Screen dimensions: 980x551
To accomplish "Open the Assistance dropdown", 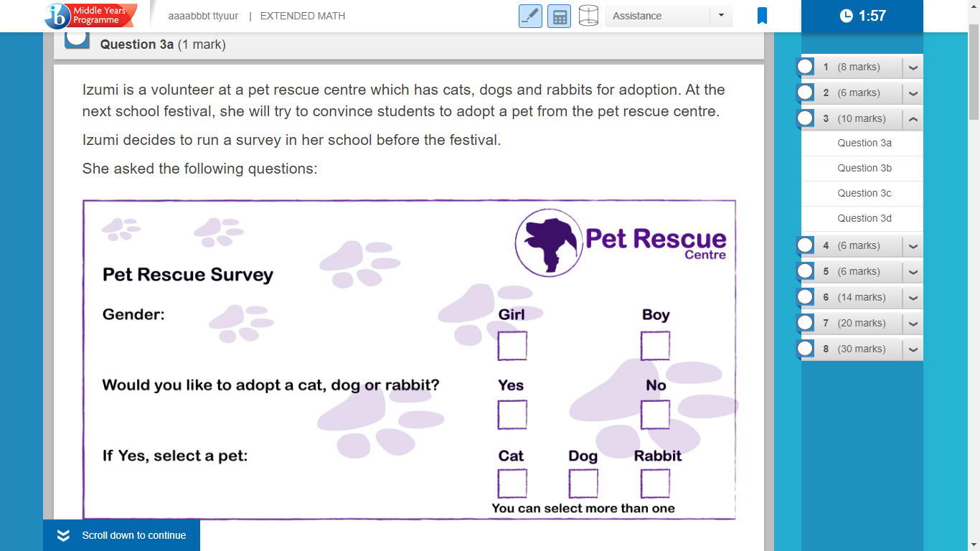I will tap(669, 16).
